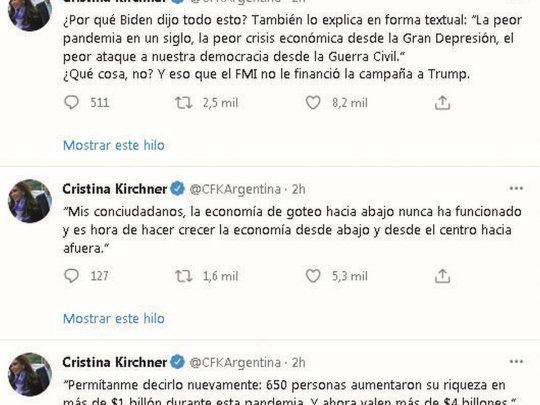This screenshot has width=540, height=405.
Task: Open @CFKArgentina handle on the middle tweet
Action: click(235, 189)
